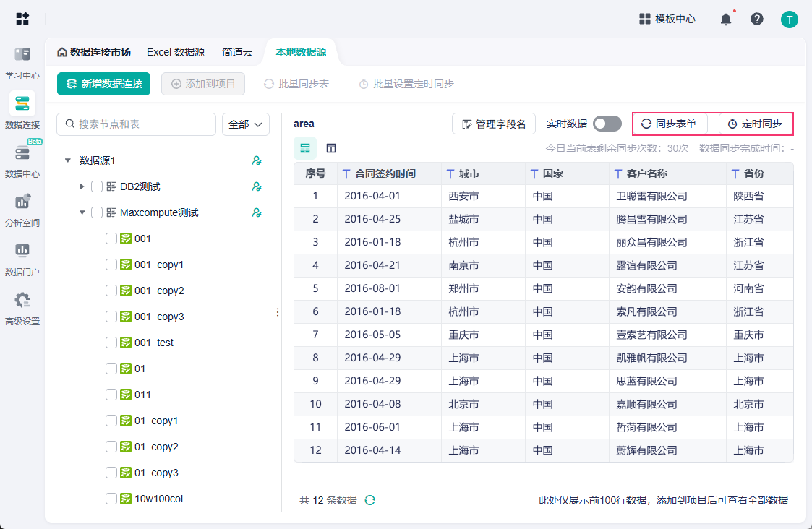Click text type icon of 国家
Viewport: 812px width, 529px height.
point(534,174)
